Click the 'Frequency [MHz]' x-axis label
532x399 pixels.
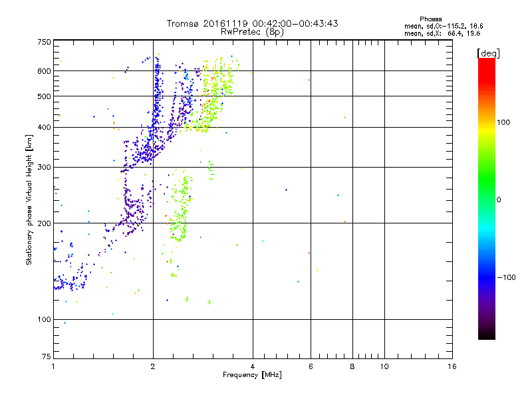(252, 375)
